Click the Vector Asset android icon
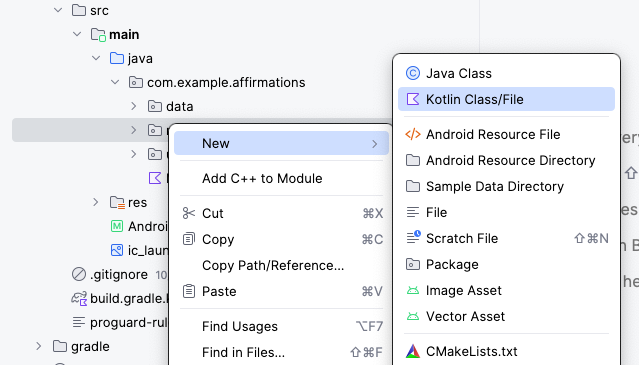 (413, 317)
